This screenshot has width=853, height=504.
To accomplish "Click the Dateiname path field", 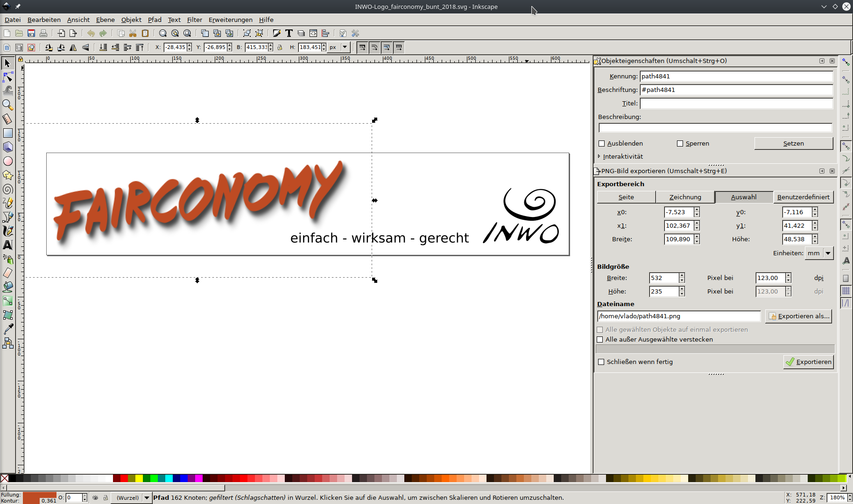I will [x=679, y=316].
